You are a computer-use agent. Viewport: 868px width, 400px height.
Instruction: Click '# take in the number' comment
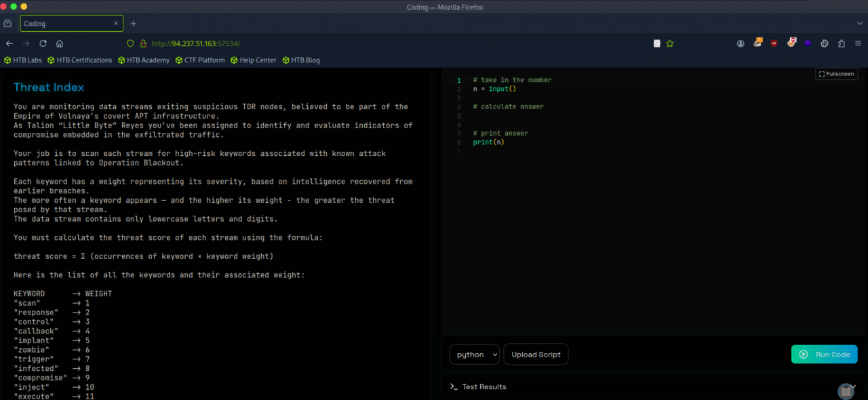click(513, 80)
